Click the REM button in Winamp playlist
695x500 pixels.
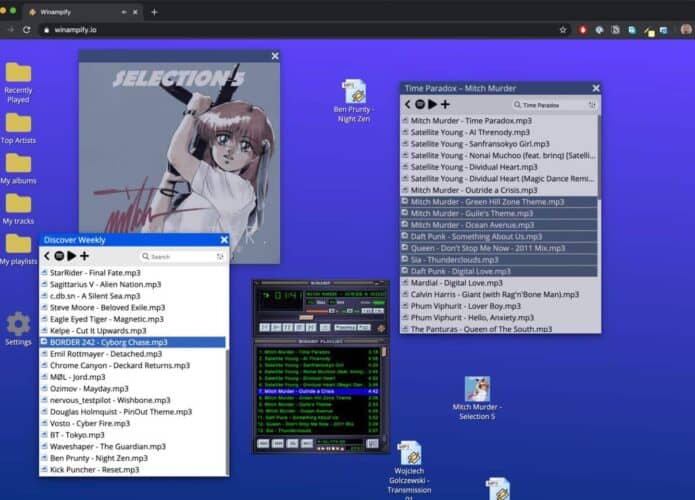point(277,444)
